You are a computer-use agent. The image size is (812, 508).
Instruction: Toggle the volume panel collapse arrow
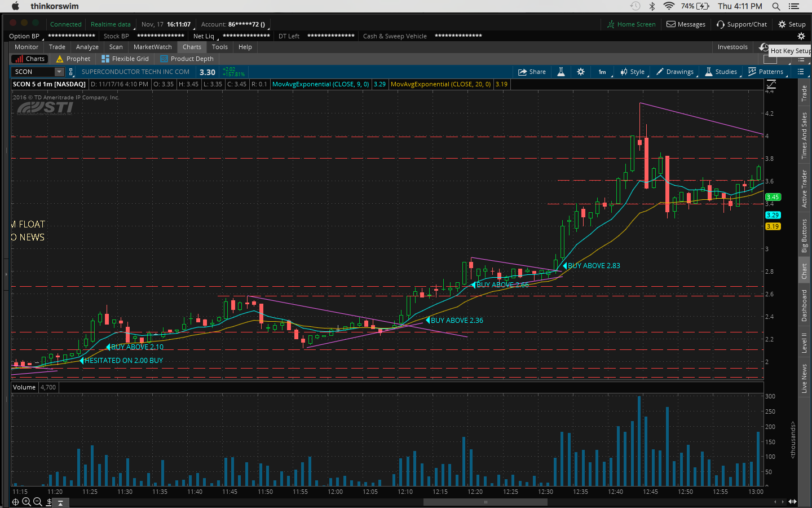60,502
